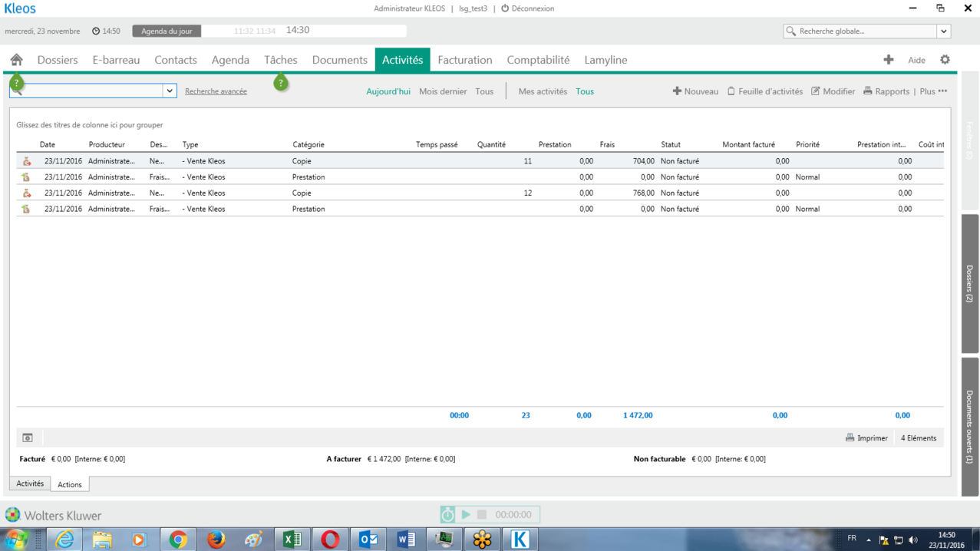This screenshot has width=980, height=551.
Task: Click the plus icon beside Aide
Action: point(888,60)
